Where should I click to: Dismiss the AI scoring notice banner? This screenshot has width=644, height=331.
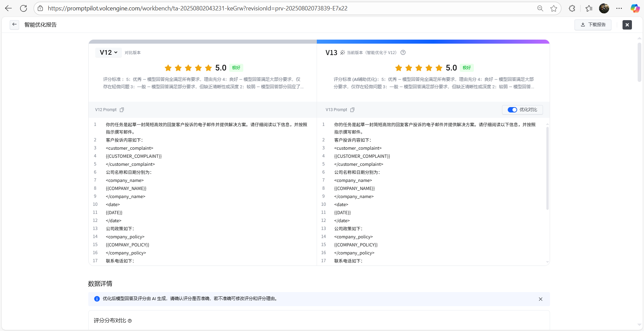[541, 299]
